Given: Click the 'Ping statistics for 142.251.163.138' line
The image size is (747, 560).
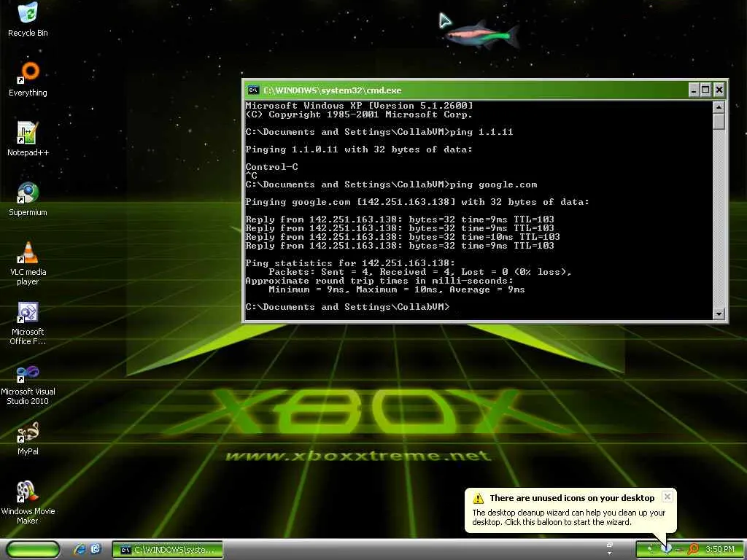Looking at the screenshot, I should pyautogui.click(x=350, y=262).
